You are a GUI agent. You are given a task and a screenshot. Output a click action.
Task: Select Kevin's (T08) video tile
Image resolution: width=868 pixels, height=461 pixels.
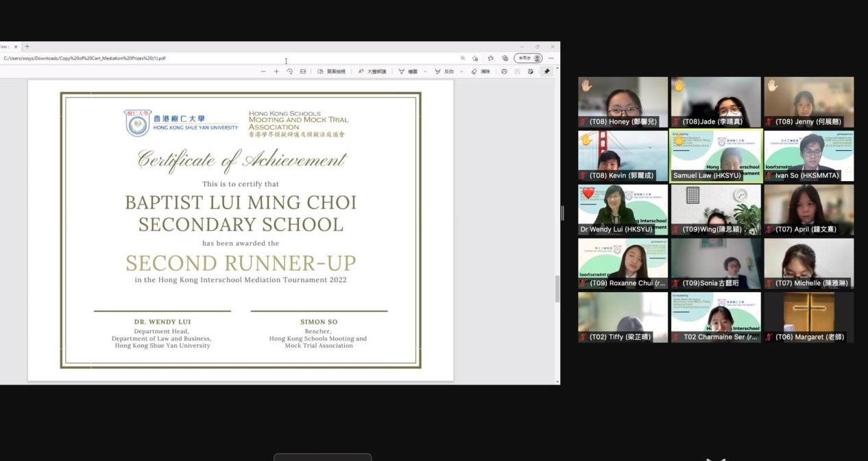tap(623, 156)
